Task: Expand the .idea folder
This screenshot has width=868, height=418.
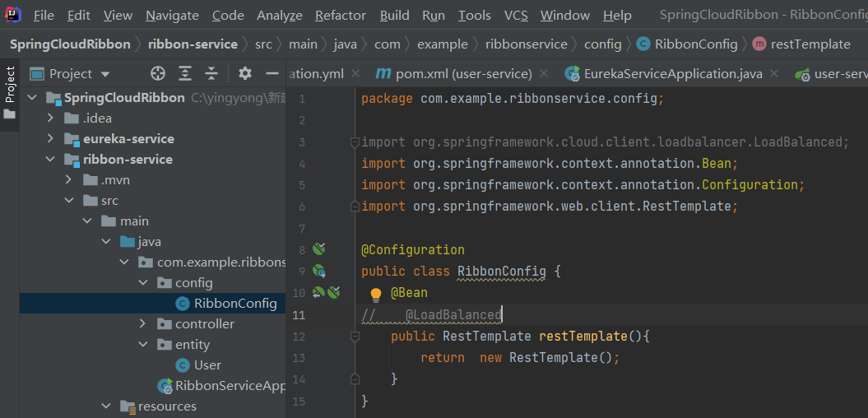Action: coord(50,118)
